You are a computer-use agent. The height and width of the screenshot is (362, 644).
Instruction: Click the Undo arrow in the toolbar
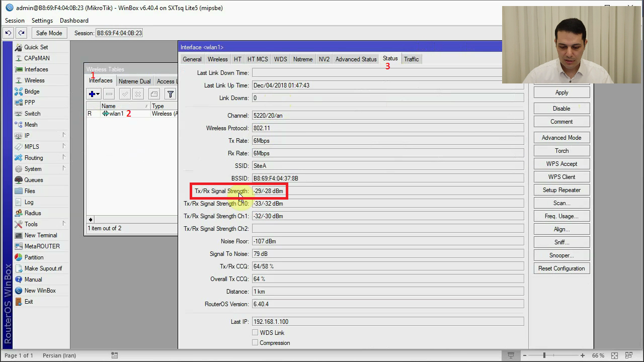(8, 33)
